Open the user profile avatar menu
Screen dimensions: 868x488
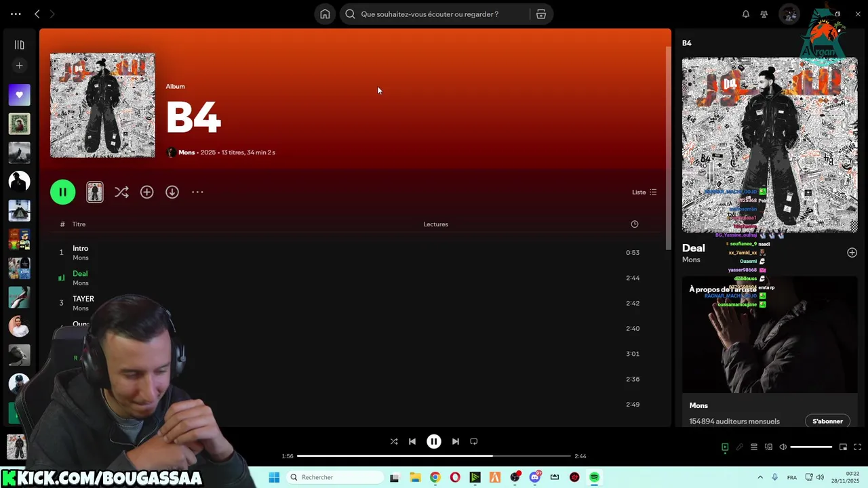(x=789, y=14)
